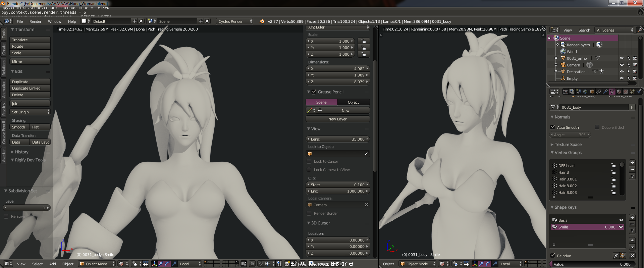Set shading to Smooth

pos(19,127)
